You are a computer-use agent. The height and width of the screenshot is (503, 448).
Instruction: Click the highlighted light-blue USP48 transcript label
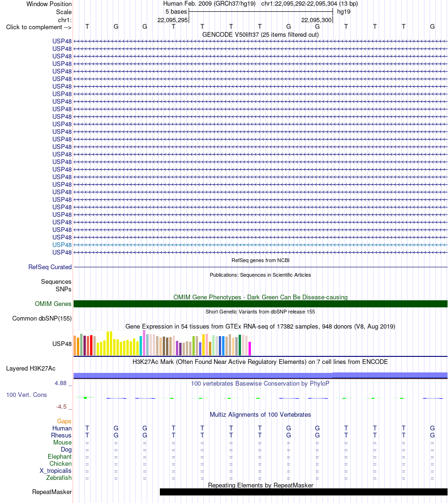[x=62, y=245]
